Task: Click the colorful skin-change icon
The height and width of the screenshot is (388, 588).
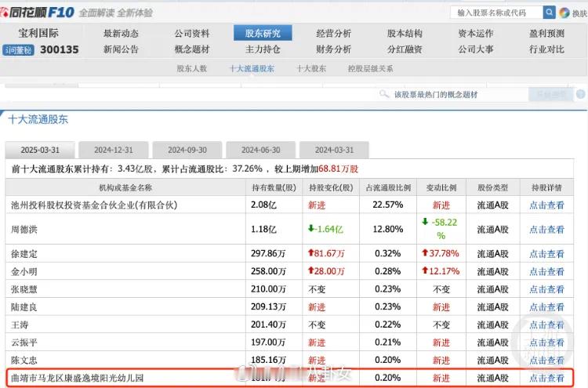Action: 564,13
